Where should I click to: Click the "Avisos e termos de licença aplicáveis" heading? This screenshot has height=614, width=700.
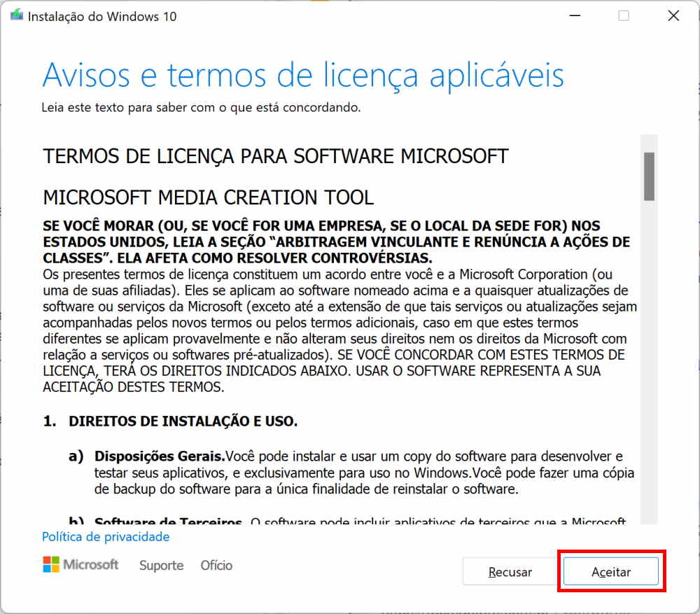coord(303,76)
